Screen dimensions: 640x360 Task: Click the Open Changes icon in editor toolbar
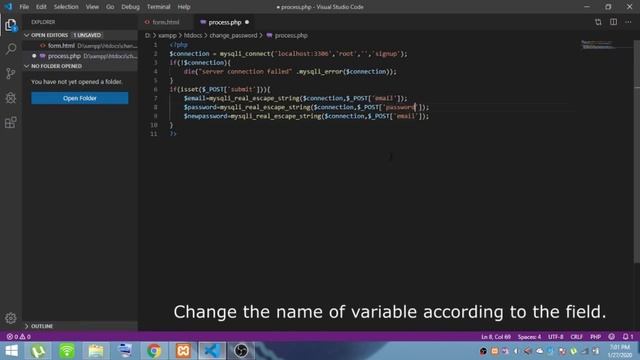point(598,22)
